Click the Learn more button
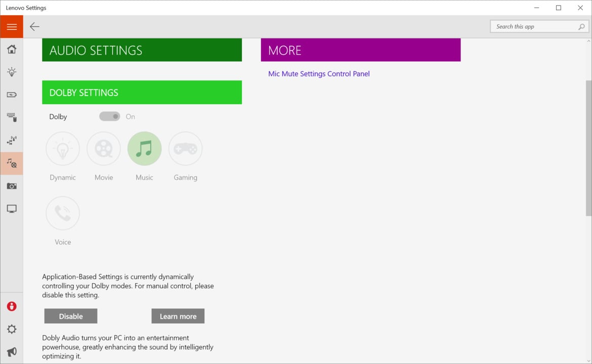Image resolution: width=592 pixels, height=364 pixels. click(178, 316)
